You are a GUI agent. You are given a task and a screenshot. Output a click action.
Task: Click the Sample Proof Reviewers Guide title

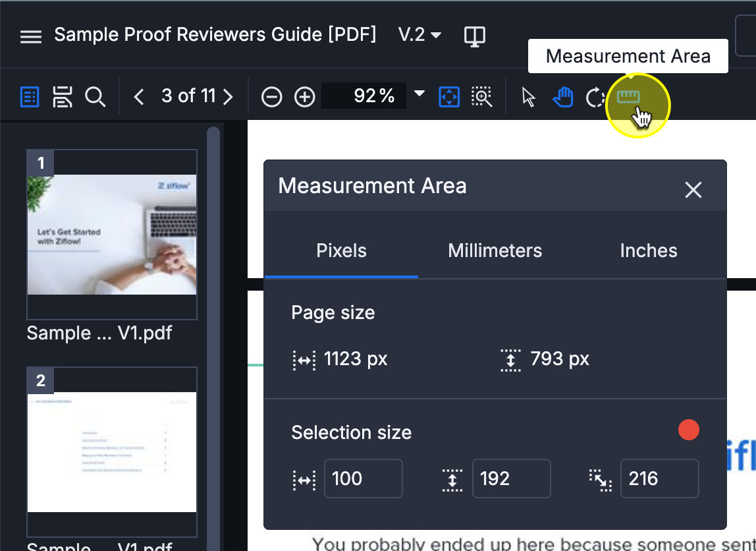215,35
